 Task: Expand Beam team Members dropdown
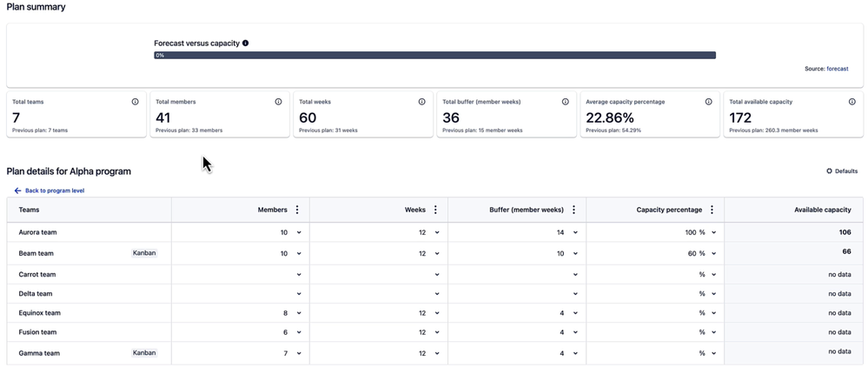[x=299, y=253]
